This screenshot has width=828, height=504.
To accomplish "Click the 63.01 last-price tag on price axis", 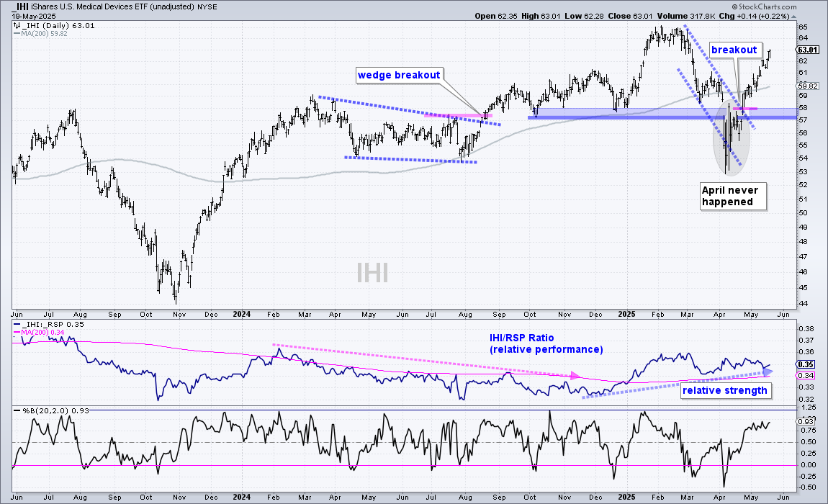I will click(x=807, y=50).
